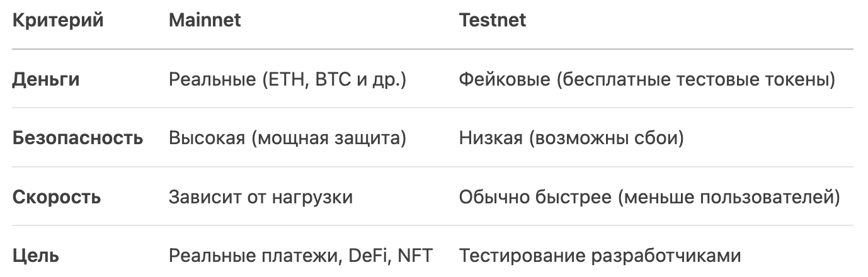Click the "Mainnet" column header
The width and height of the screenshot is (868, 277).
(205, 20)
